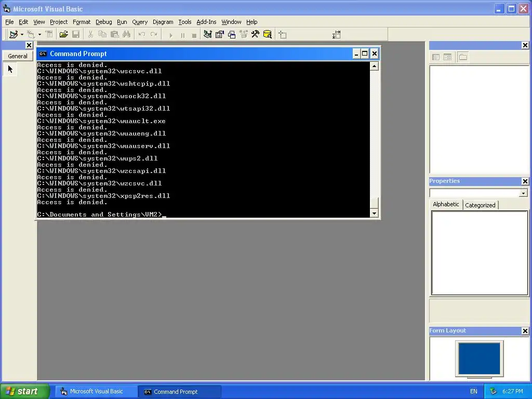Open the Add Project dropdown arrow
The height and width of the screenshot is (399, 532).
pyautogui.click(x=22, y=34)
